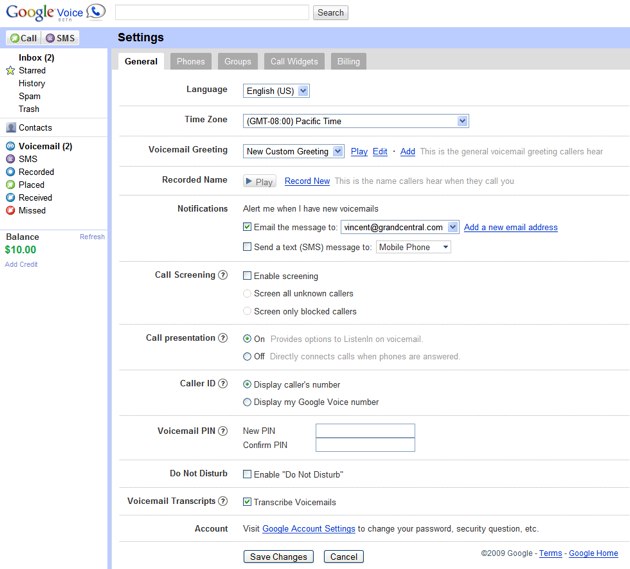Screen dimensions: 630x569
Task: Open the Language dropdown
Action: click(x=277, y=91)
